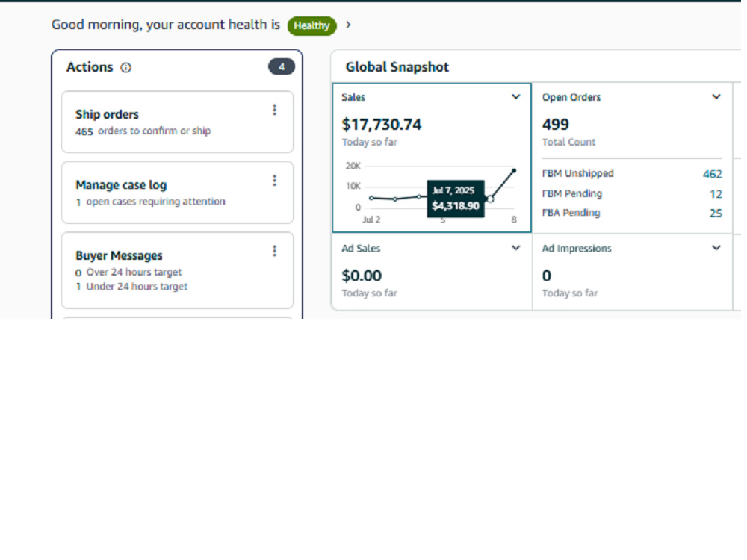Click the Jul 2 first chart point
This screenshot has width=747, height=560.
click(x=371, y=198)
